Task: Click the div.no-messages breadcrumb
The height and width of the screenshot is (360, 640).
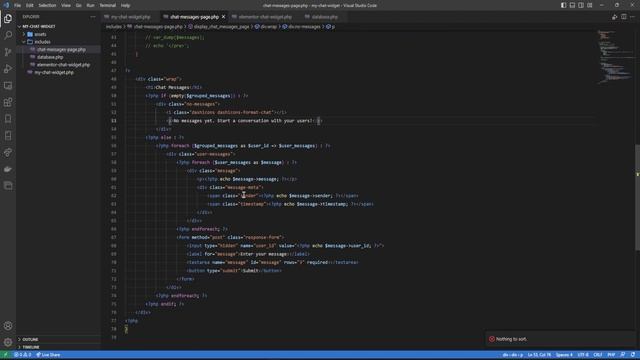Action: (x=302, y=27)
